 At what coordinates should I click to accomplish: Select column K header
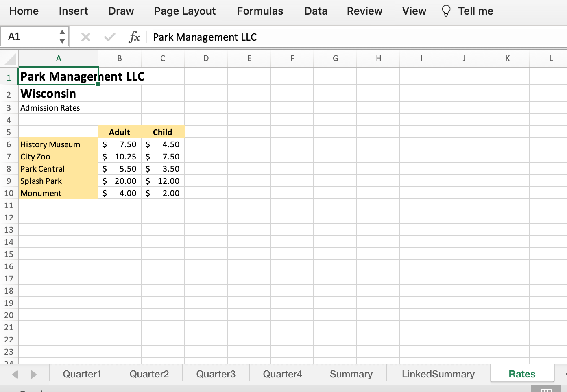tap(508, 58)
